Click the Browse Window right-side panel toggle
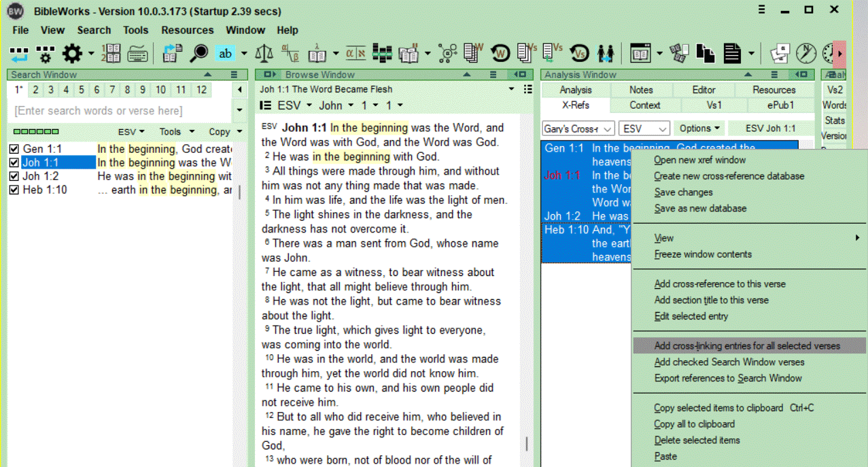Image resolution: width=868 pixels, height=467 pixels. point(520,75)
